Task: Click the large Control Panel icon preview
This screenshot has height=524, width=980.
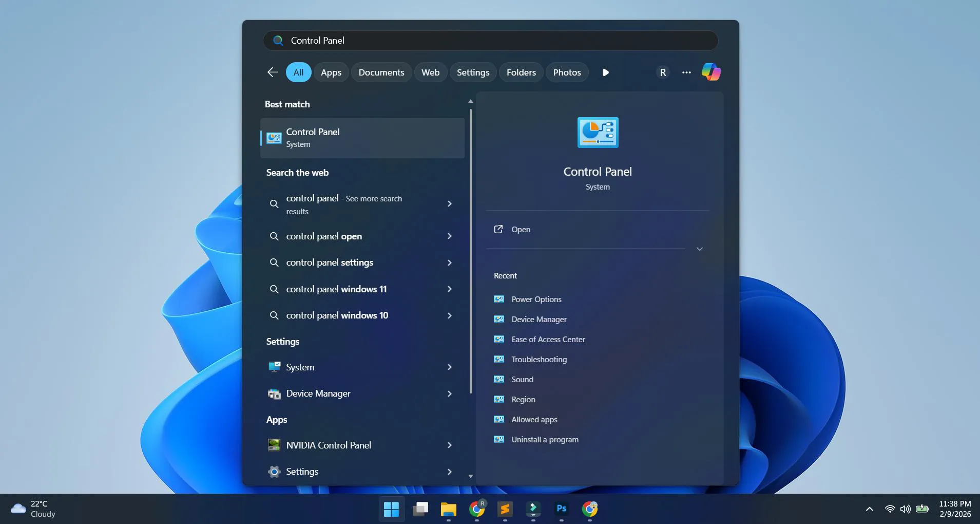Action: tap(598, 132)
